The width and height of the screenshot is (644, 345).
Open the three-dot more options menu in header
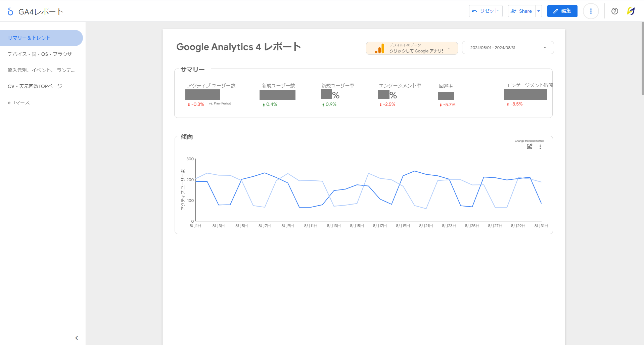pos(591,11)
